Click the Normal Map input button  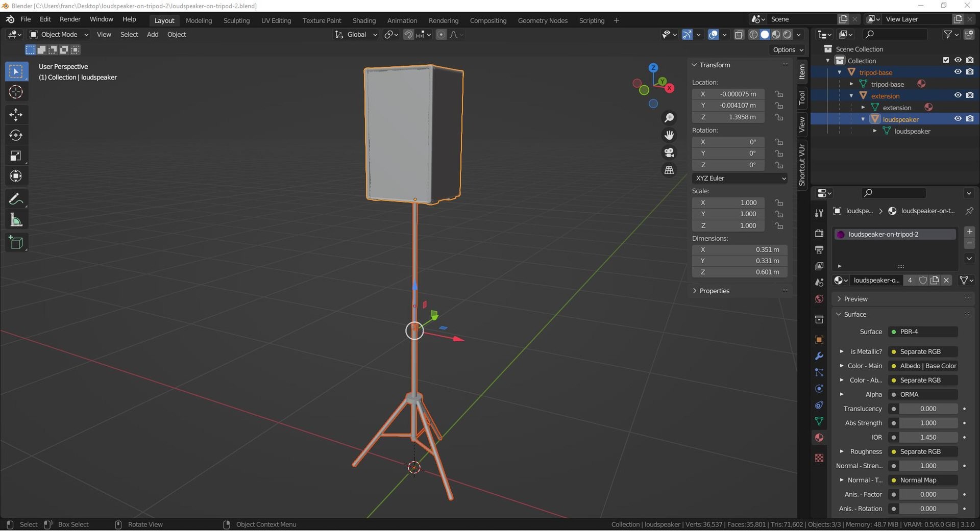coord(923,480)
